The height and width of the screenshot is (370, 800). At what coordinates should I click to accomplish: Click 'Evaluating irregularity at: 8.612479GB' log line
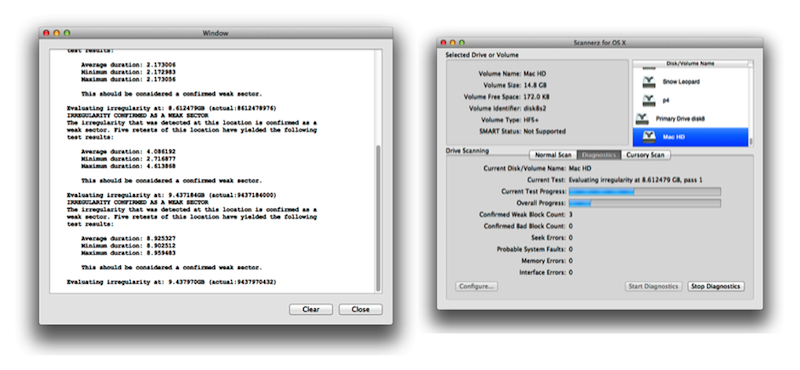[171, 109]
